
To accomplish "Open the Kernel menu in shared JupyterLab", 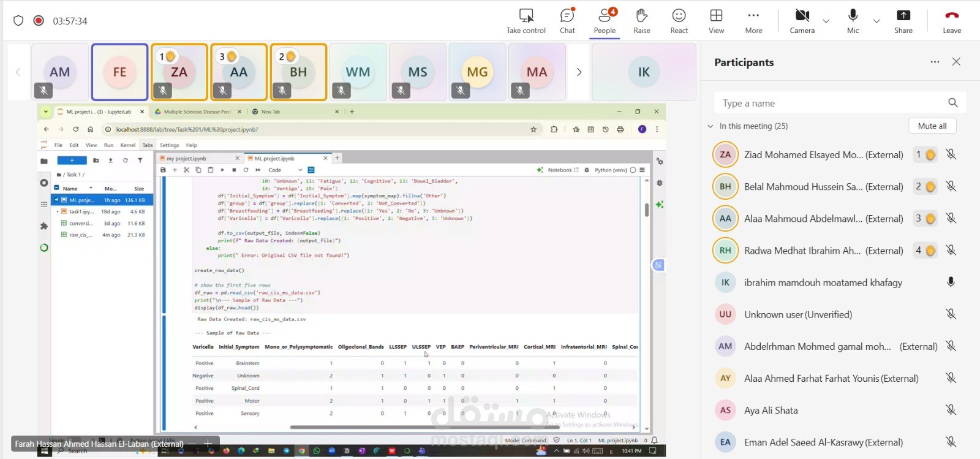I will tap(128, 145).
